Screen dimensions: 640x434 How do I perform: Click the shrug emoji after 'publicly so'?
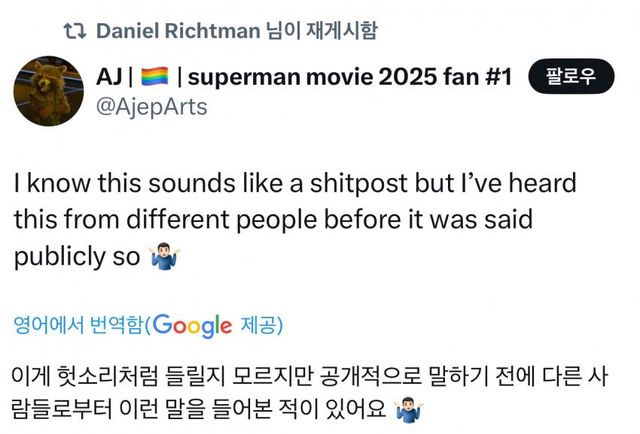tap(162, 257)
